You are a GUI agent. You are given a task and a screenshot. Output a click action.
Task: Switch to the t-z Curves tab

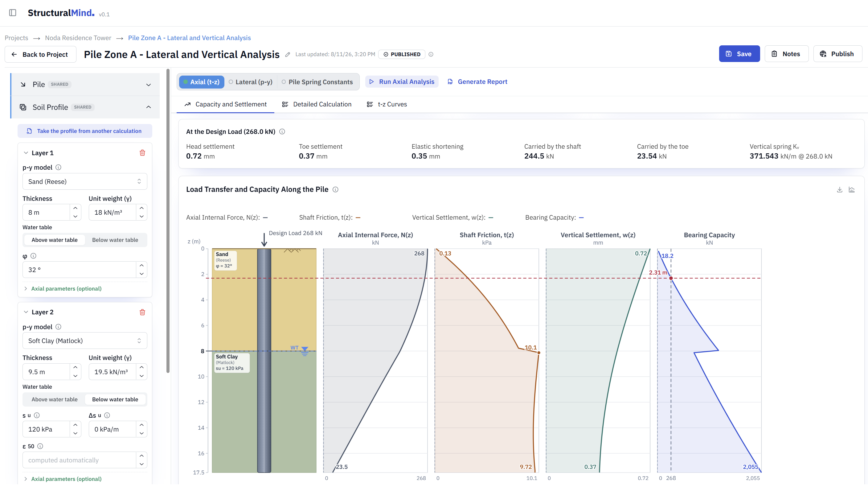pos(387,104)
